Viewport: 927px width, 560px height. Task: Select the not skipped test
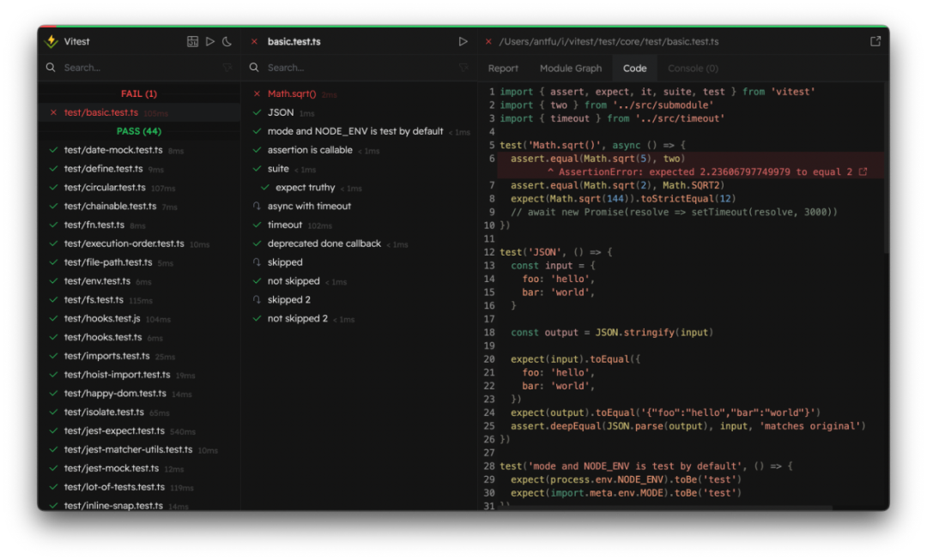[360, 281]
